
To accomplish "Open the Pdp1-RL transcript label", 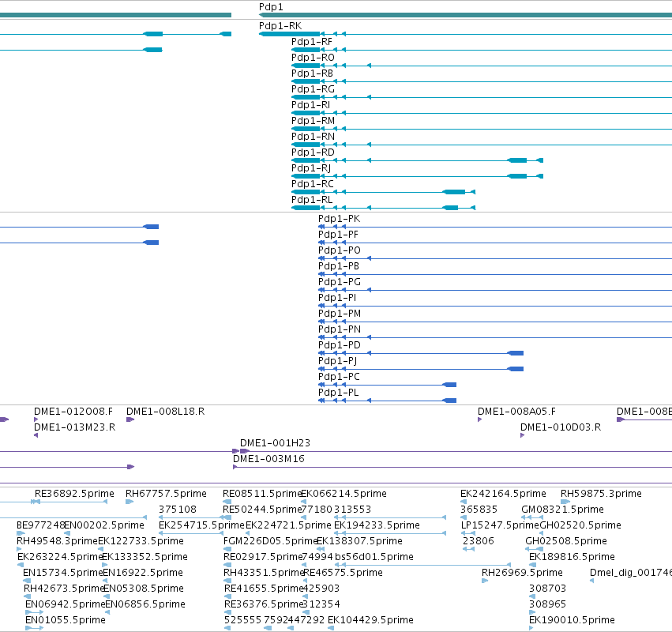I will click(x=312, y=200).
